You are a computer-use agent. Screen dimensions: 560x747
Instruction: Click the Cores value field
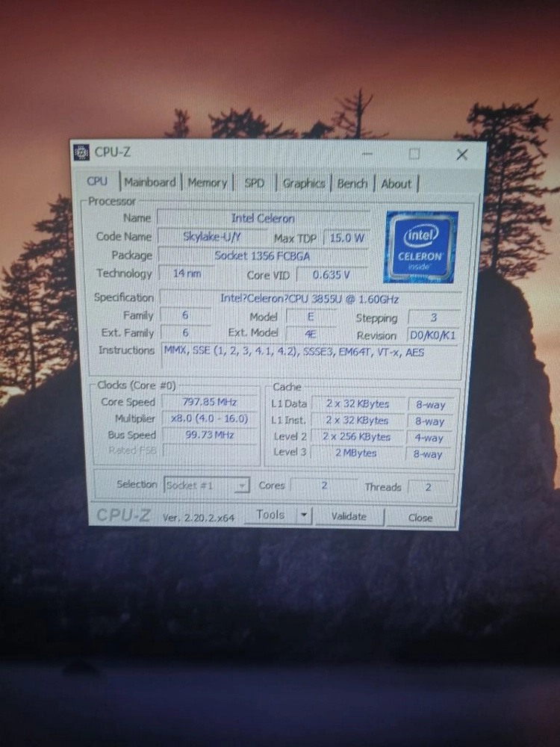[x=324, y=486]
